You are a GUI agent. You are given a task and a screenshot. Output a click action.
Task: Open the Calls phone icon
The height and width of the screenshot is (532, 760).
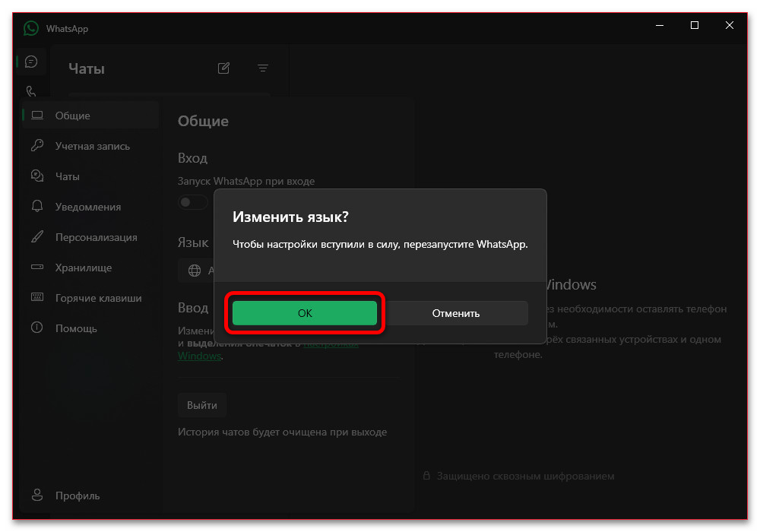click(31, 90)
